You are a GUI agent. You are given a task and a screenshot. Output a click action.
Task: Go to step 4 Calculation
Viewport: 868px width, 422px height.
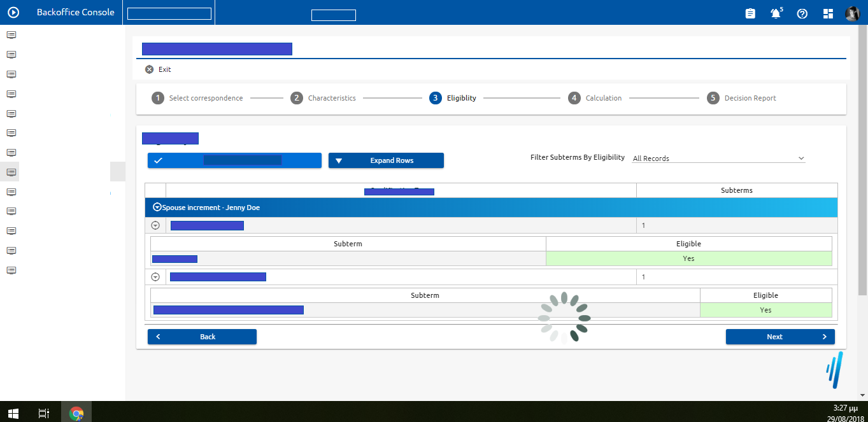[595, 98]
